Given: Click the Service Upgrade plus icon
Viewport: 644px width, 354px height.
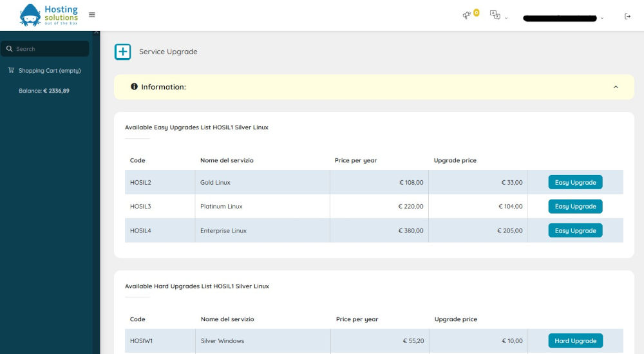Looking at the screenshot, I should tap(123, 51).
